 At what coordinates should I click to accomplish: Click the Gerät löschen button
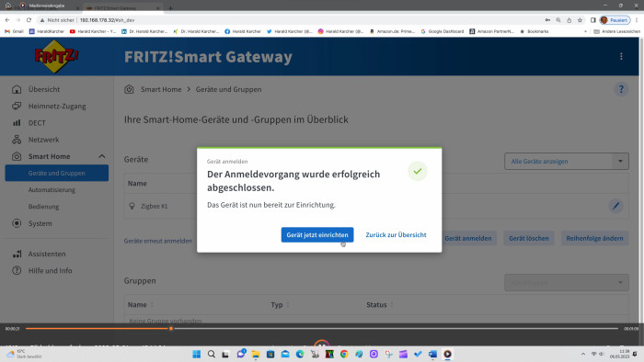click(529, 238)
